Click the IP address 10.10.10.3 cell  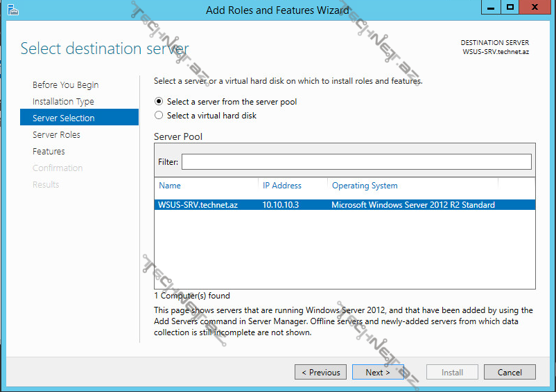(281, 205)
